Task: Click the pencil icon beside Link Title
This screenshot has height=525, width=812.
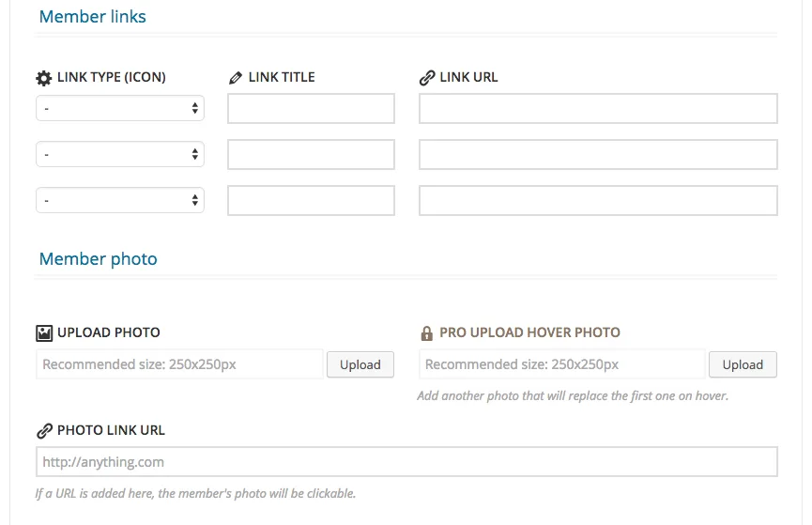Action: pyautogui.click(x=235, y=78)
